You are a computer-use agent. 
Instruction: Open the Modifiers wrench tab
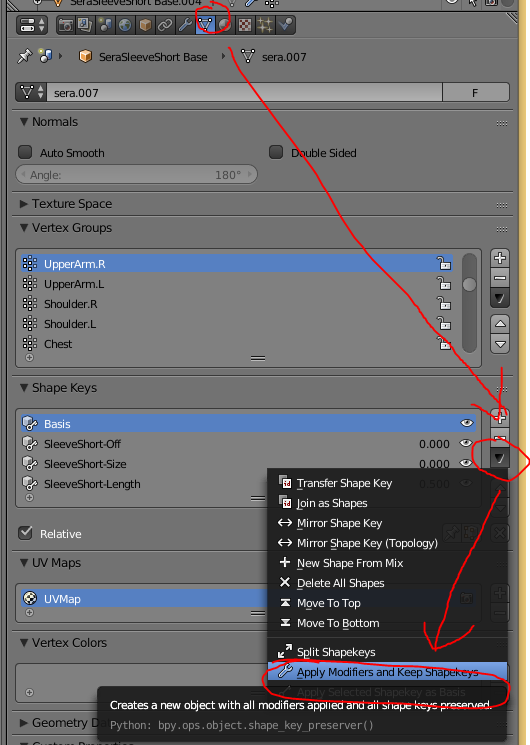coord(185,25)
